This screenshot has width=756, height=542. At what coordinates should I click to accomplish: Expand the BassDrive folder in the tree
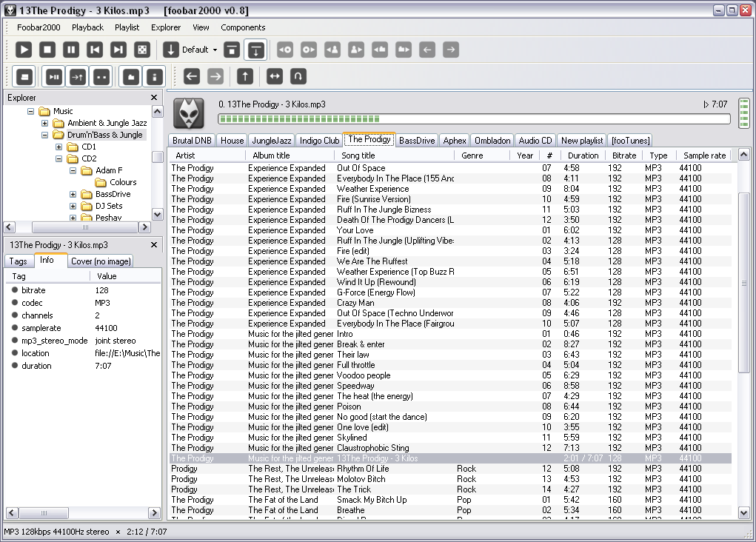73,194
